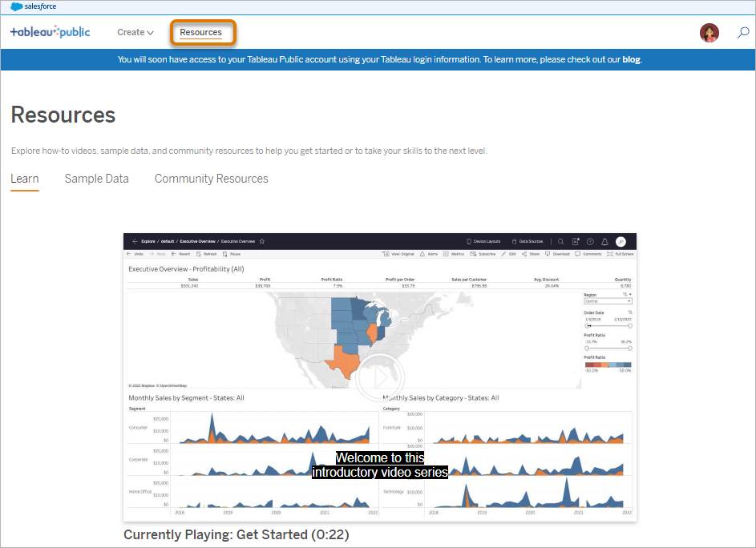This screenshot has width=756, height=548.
Task: Click the Data Sources icon near Device Layouts
Action: pos(513,240)
